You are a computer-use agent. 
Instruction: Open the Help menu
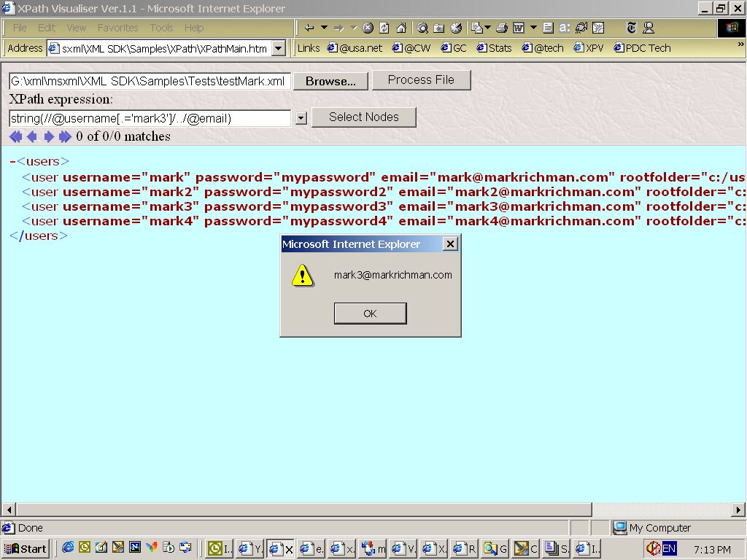tap(194, 28)
